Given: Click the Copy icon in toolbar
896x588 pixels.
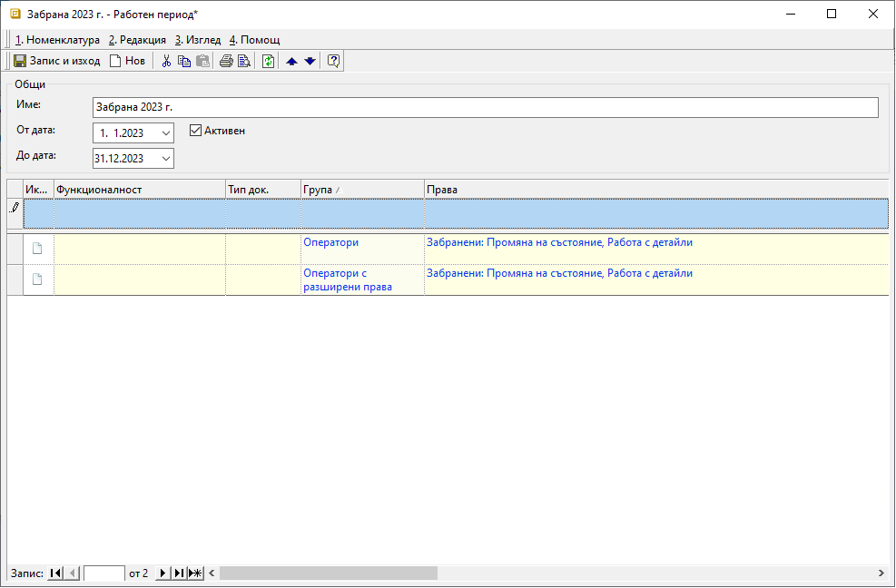Looking at the screenshot, I should tap(184, 61).
